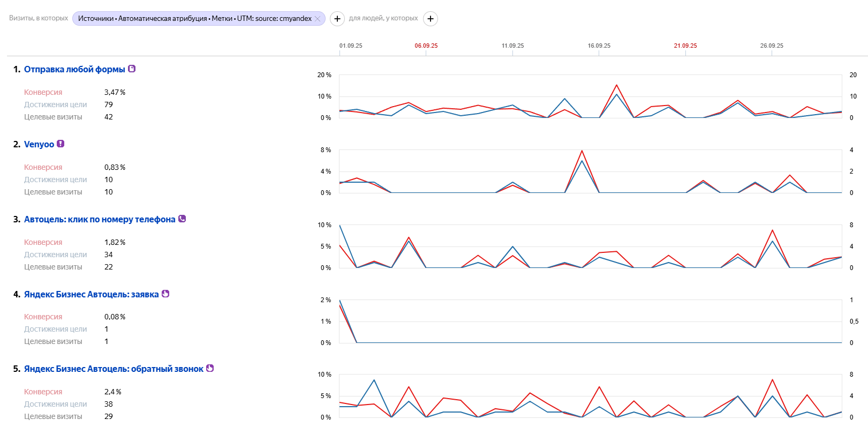Remove the UTM source cmyandex filter chip
The image size is (868, 434).
point(318,19)
